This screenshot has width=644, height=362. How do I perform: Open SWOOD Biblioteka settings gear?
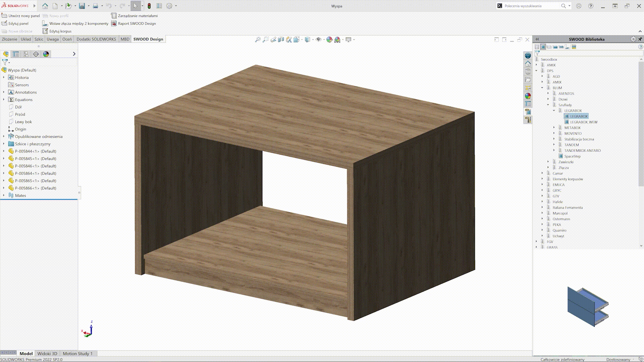click(633, 39)
